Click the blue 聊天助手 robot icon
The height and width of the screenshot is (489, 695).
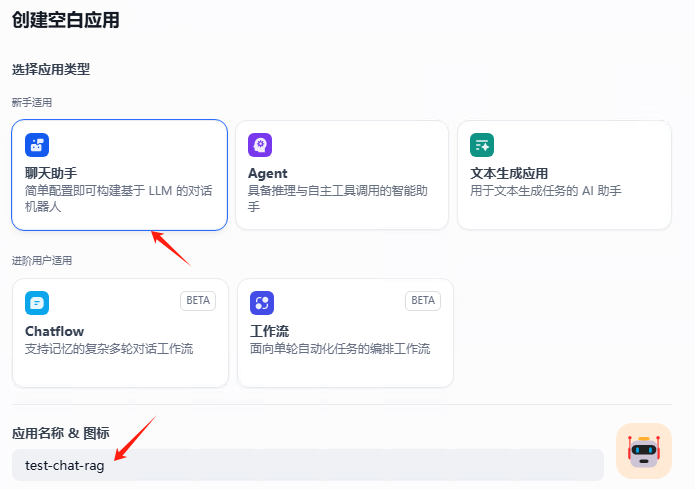pos(37,145)
